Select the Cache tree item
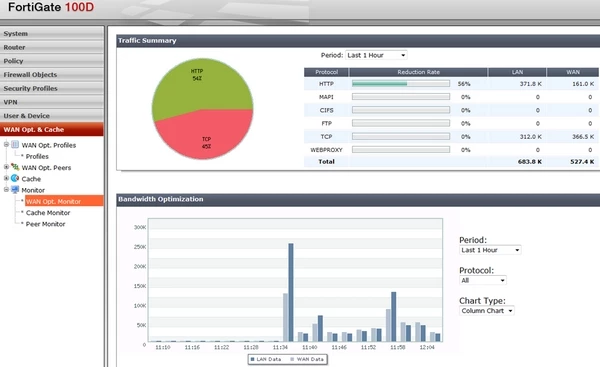The height and width of the screenshot is (367, 600). coord(31,179)
